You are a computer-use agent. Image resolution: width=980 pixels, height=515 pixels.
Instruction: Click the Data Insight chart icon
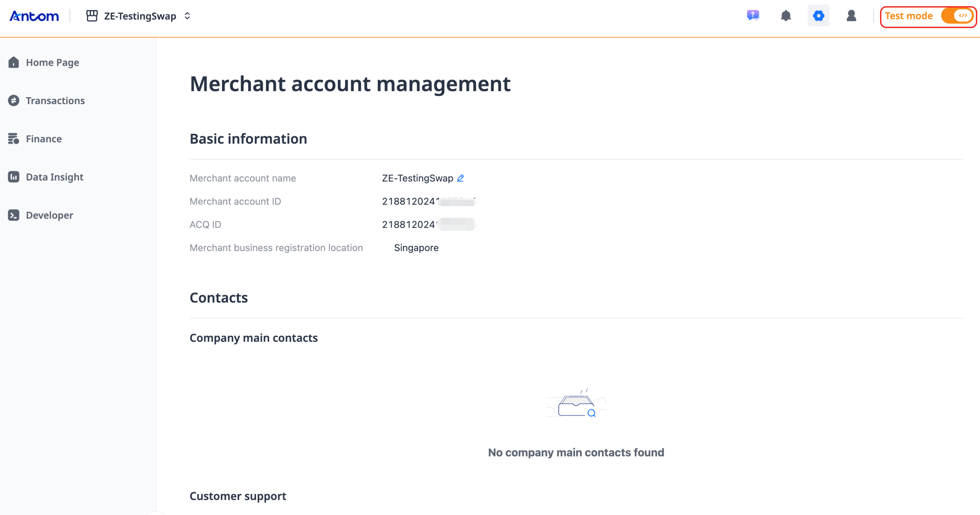(14, 177)
